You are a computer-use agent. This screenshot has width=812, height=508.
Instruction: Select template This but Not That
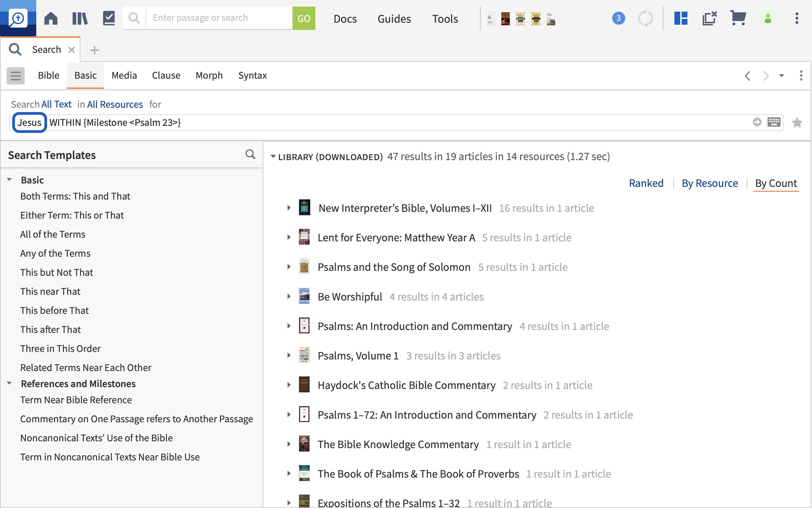pos(56,272)
